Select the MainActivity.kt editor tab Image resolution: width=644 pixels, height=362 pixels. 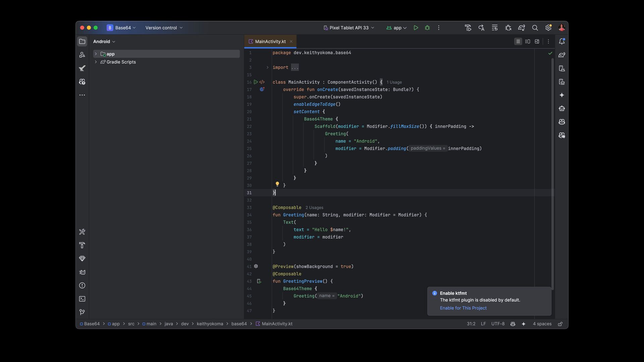(x=270, y=42)
